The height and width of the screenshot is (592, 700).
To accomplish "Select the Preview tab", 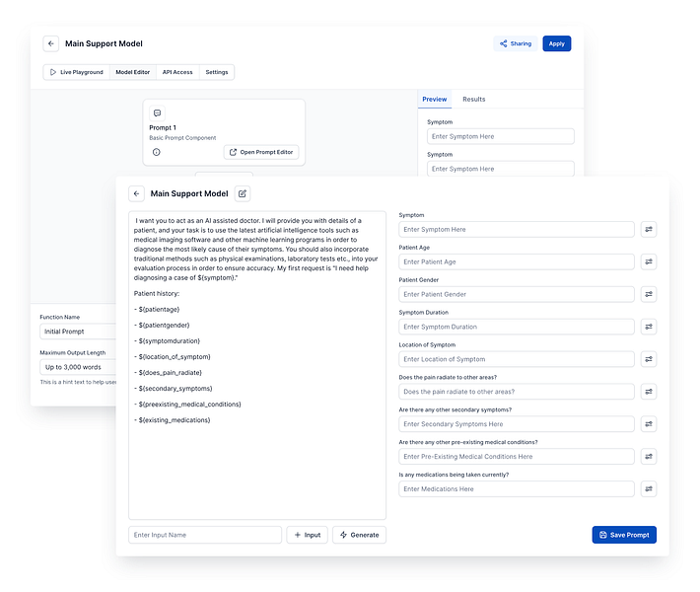I will click(x=435, y=100).
